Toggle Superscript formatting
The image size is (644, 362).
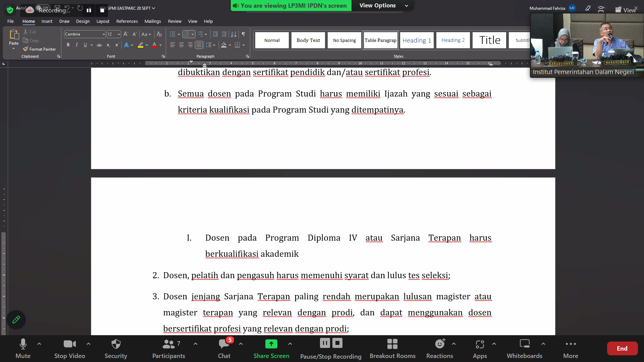click(117, 45)
